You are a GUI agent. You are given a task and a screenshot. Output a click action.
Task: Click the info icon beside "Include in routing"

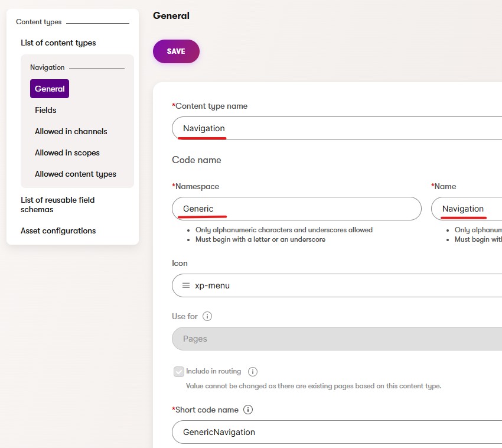tap(252, 371)
